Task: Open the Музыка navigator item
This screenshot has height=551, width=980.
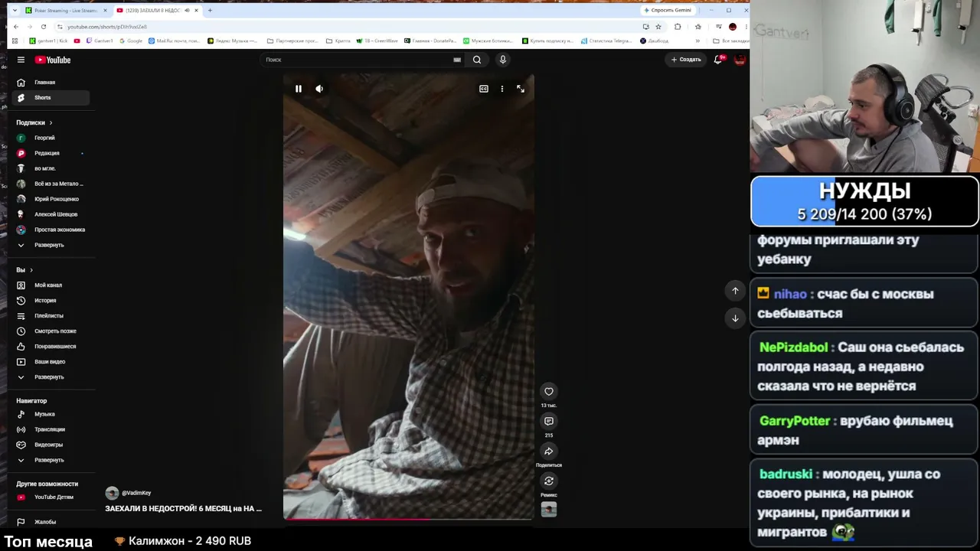Action: 51,414
